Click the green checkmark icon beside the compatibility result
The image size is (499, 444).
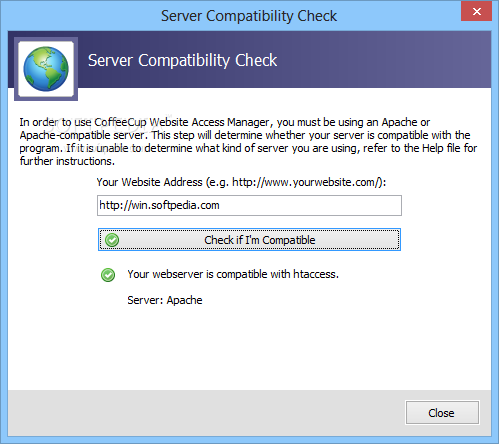tap(108, 275)
